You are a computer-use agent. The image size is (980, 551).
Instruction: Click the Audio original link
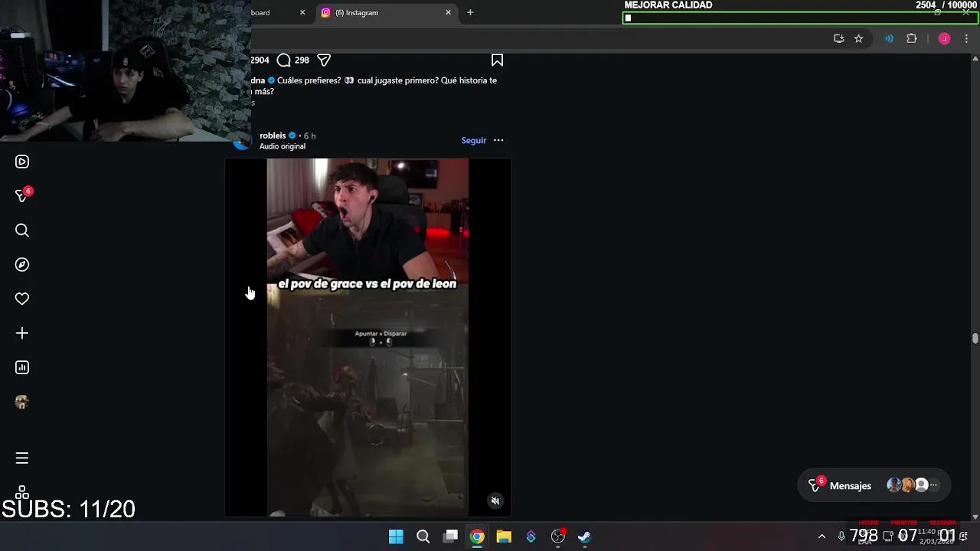(283, 146)
